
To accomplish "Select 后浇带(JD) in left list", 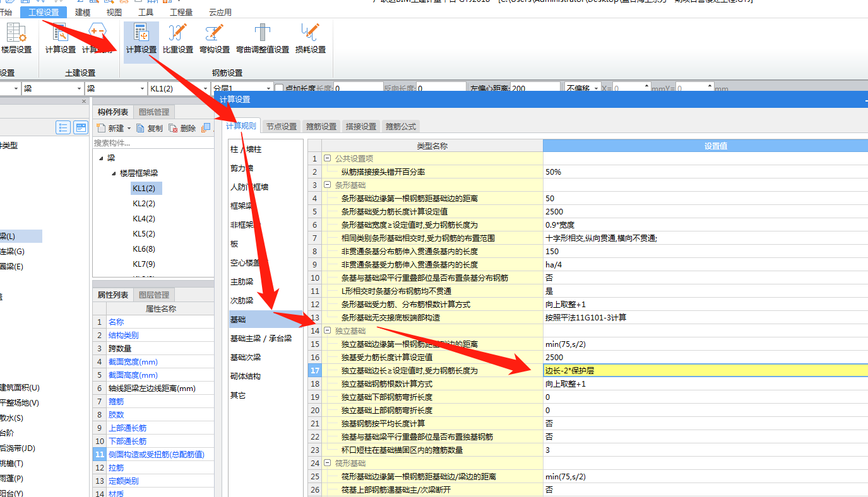I will (18, 448).
